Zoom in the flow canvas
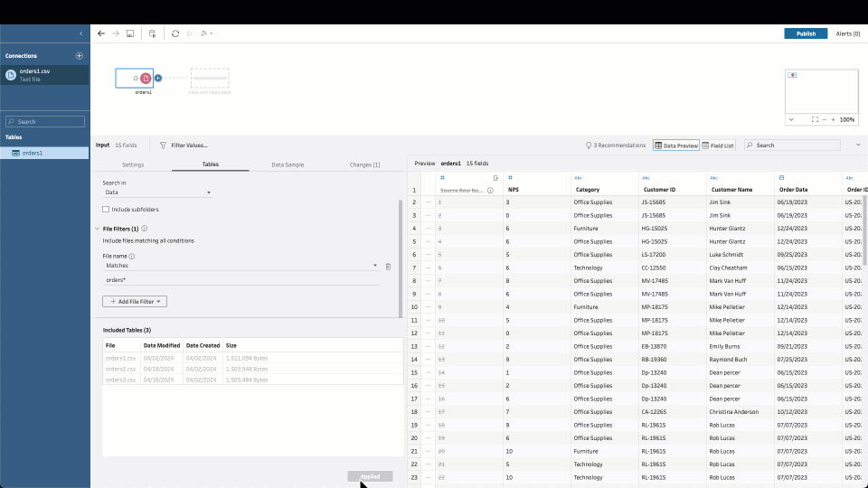Viewport: 868px width, 488px height. click(x=833, y=119)
